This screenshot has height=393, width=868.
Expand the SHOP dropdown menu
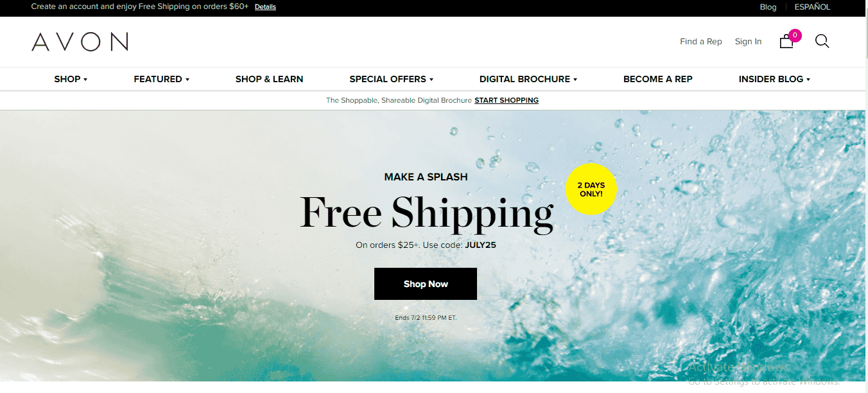coord(71,79)
